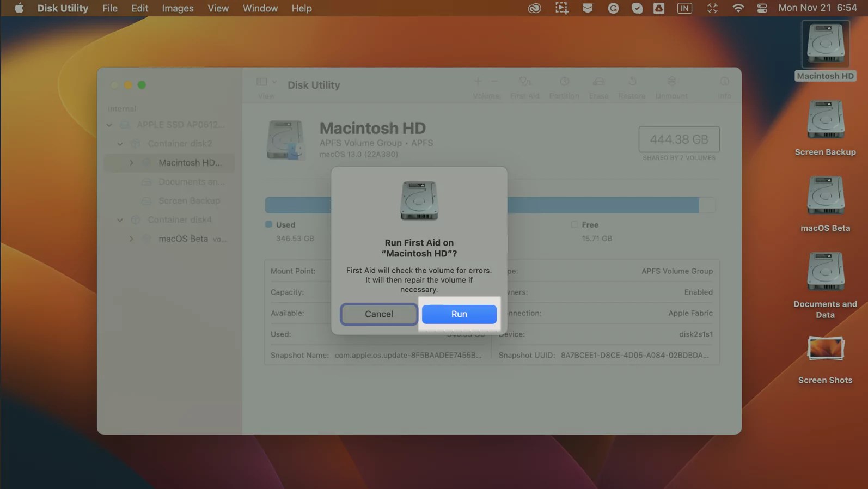Open the Apple menu

tap(19, 8)
